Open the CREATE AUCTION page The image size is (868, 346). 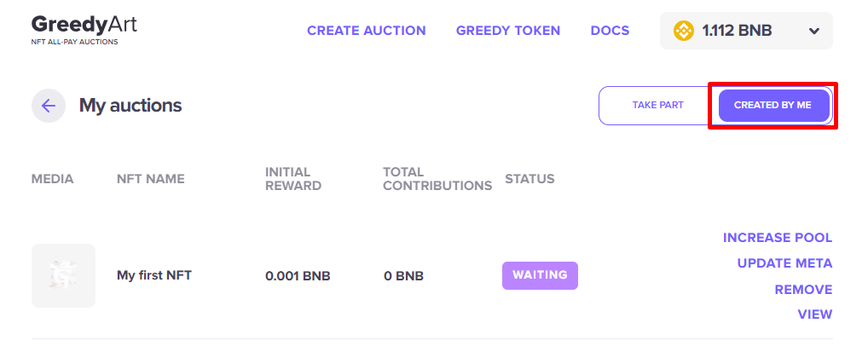point(366,31)
